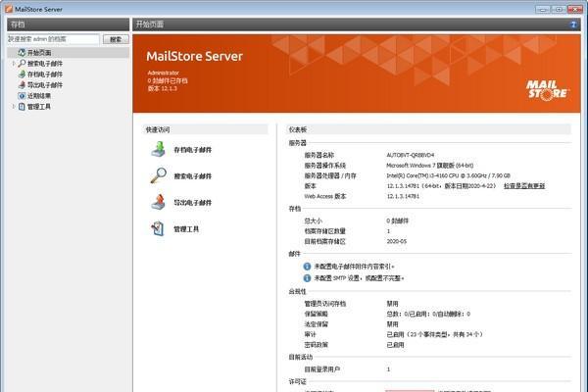Image resolution: width=588 pixels, height=392 pixels.
Task: Click the 存档 panel header
Action: tap(68, 24)
